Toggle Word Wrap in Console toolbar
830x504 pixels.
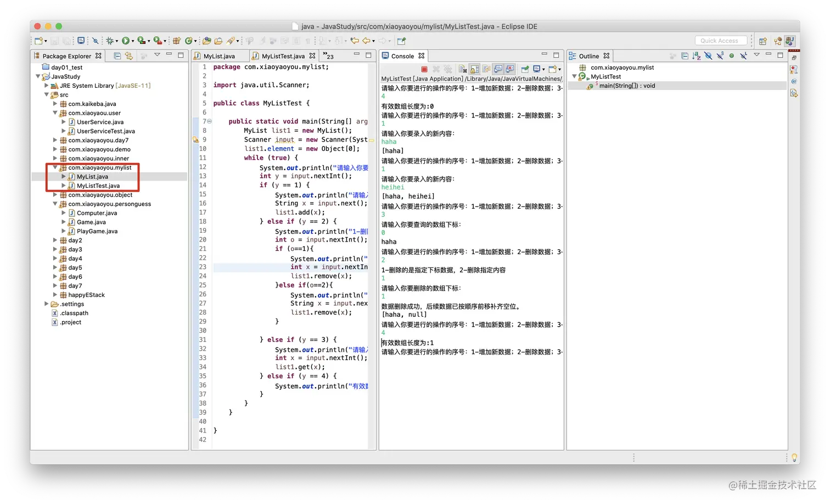click(486, 69)
